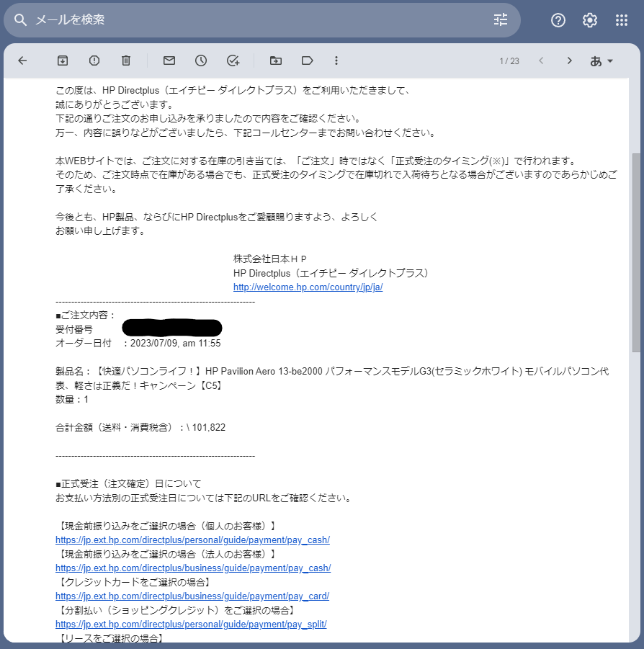Click the ■ご注文内容： heading
644x649 pixels.
pyautogui.click(x=85, y=315)
